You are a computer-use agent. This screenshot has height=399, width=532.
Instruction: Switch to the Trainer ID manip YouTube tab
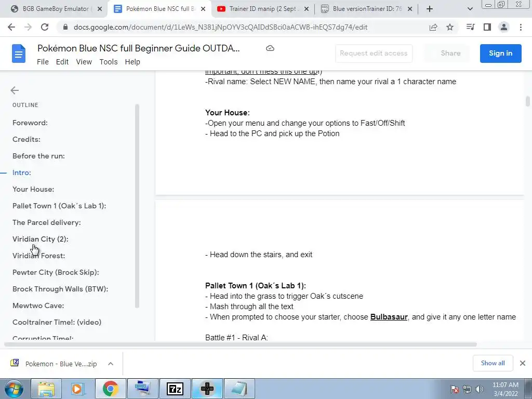point(263,9)
